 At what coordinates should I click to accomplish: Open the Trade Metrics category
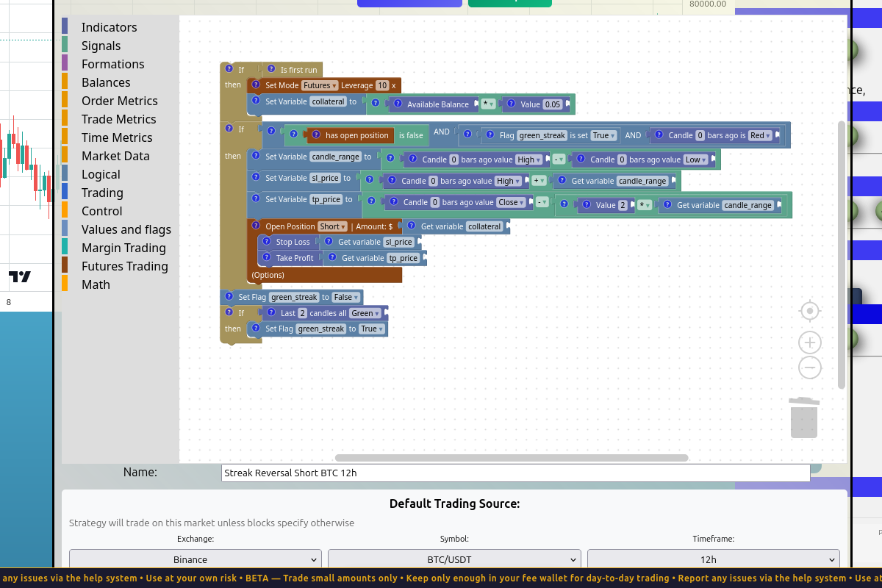pyautogui.click(x=118, y=119)
